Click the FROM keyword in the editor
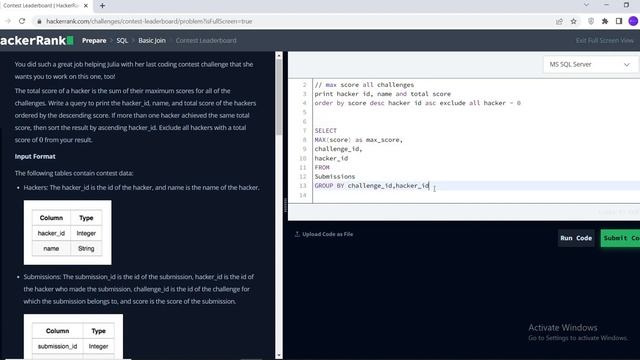The height and width of the screenshot is (360, 640). (322, 167)
